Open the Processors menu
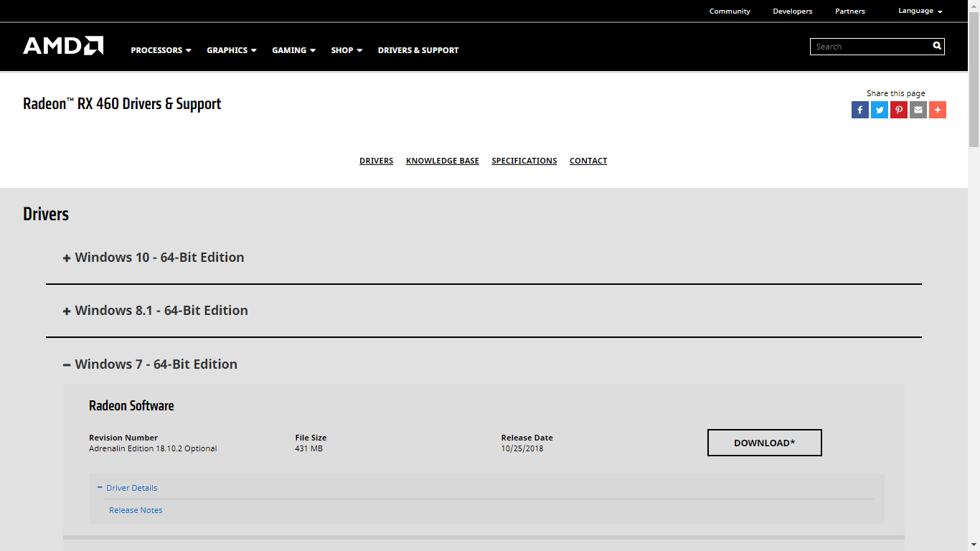The height and width of the screenshot is (551, 980). [x=161, y=50]
